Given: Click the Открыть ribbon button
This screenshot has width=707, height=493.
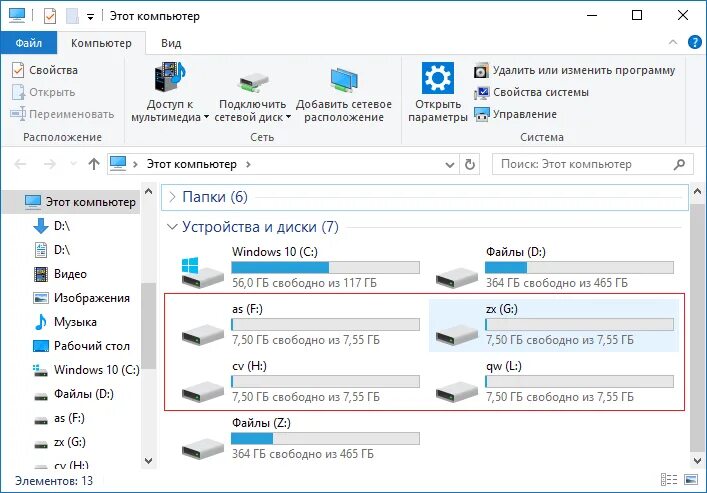Looking at the screenshot, I should (x=43, y=92).
